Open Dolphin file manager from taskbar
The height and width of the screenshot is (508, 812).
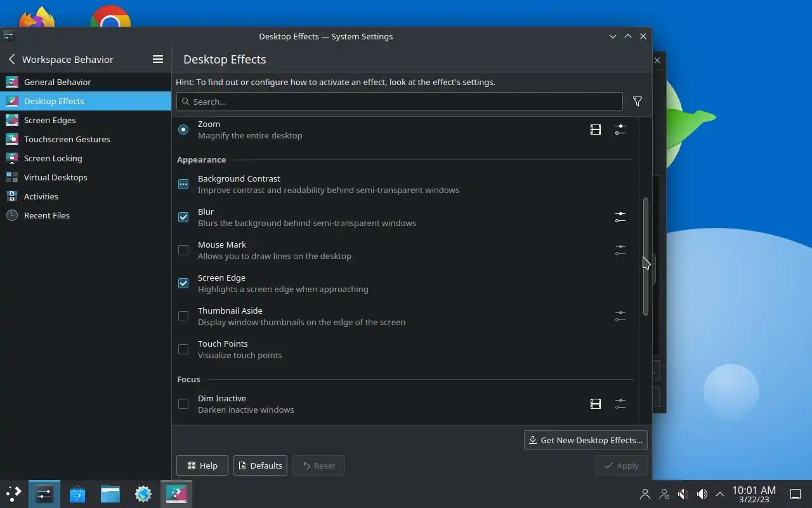coord(110,493)
